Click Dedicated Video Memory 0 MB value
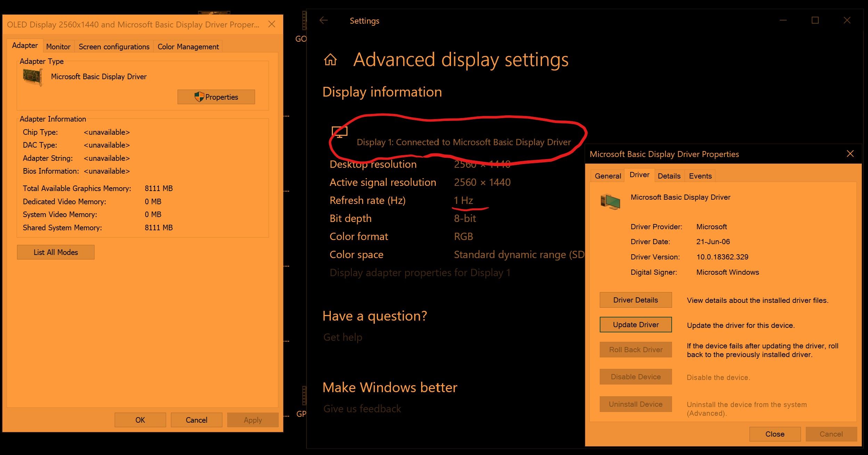The height and width of the screenshot is (455, 868). [x=153, y=202]
